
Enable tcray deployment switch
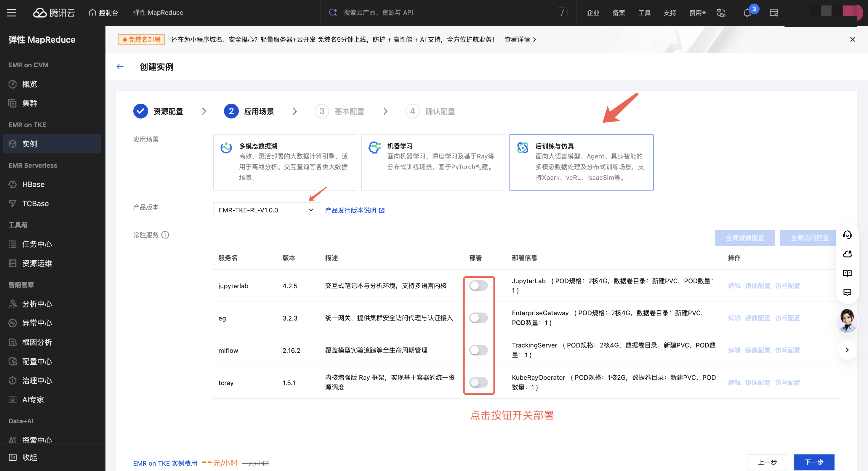pyautogui.click(x=478, y=383)
